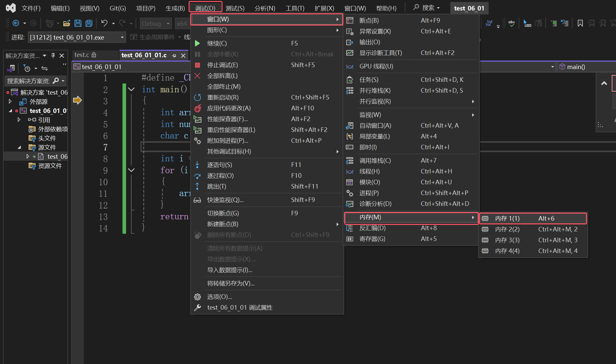
Task: Click the Locals window icon
Action: coord(350,136)
